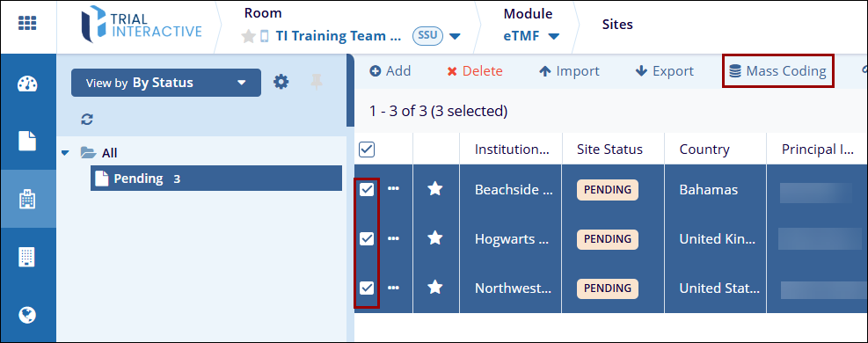Open the documents page icon in sidebar
The height and width of the screenshot is (343, 868).
click(x=27, y=141)
